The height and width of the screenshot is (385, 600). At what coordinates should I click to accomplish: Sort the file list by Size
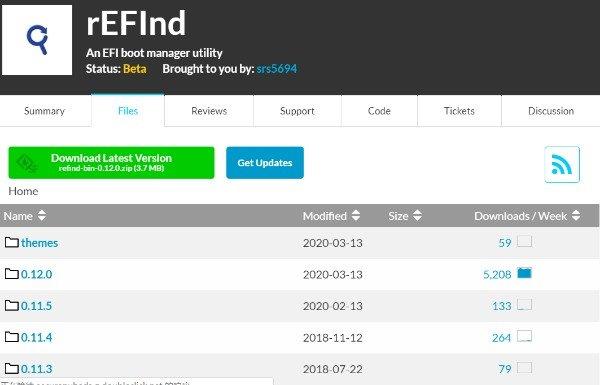[x=405, y=216]
